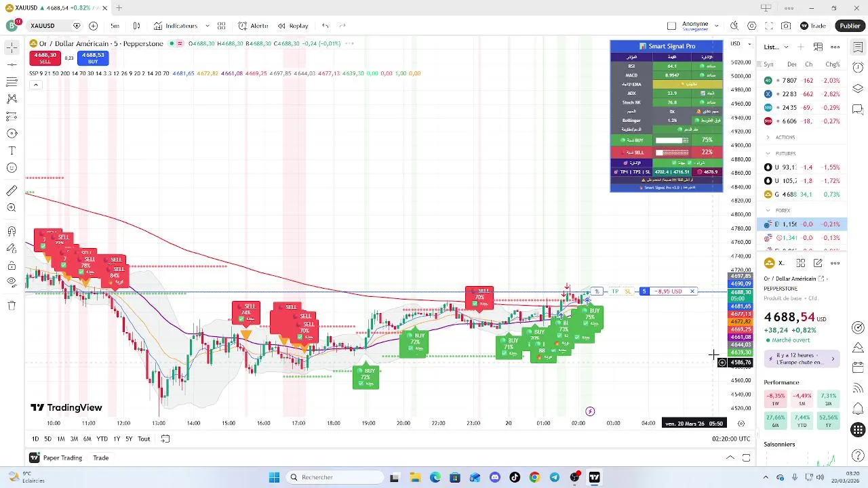Screen dimensions: 868x488
Task: Open the indicator templates grid
Action: click(221, 26)
